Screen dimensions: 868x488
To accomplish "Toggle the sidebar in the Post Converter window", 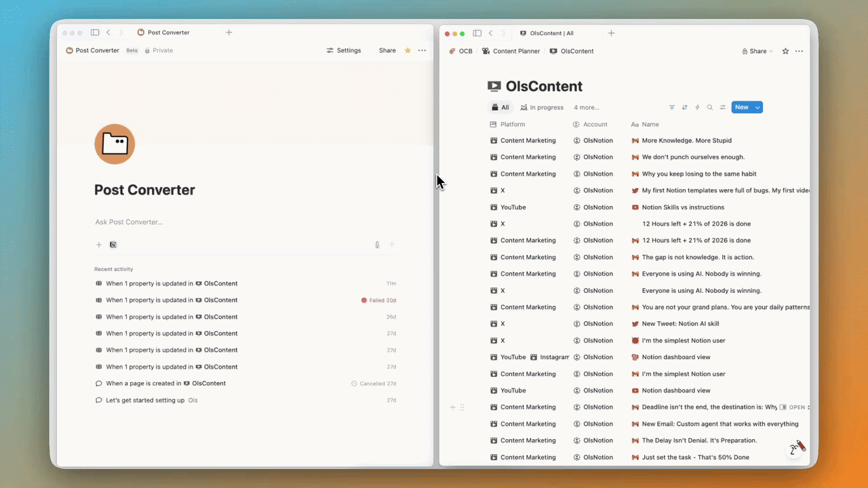I will (95, 33).
